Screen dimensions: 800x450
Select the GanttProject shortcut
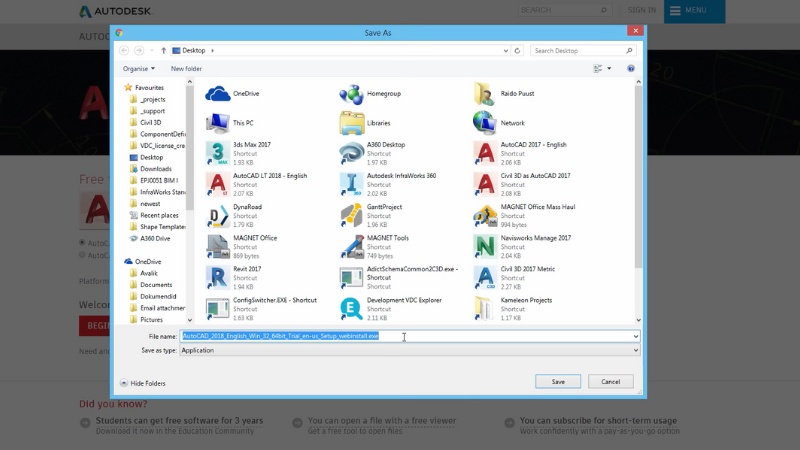point(371,215)
